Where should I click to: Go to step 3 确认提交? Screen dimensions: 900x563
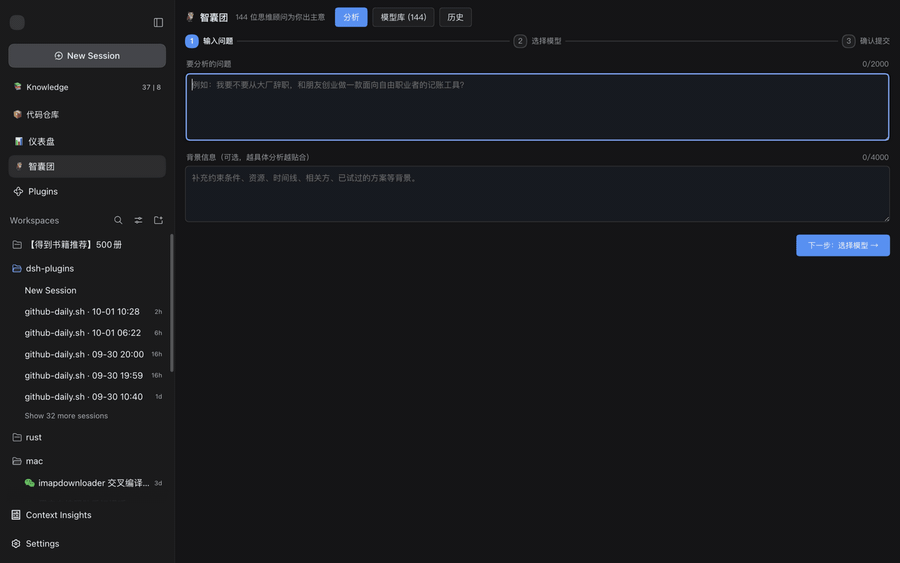pyautogui.click(x=866, y=41)
